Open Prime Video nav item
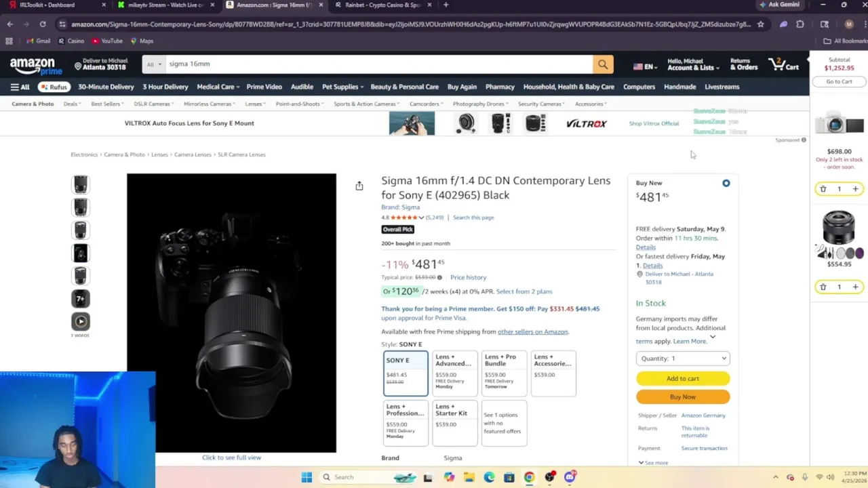The width and height of the screenshot is (868, 488). click(264, 87)
